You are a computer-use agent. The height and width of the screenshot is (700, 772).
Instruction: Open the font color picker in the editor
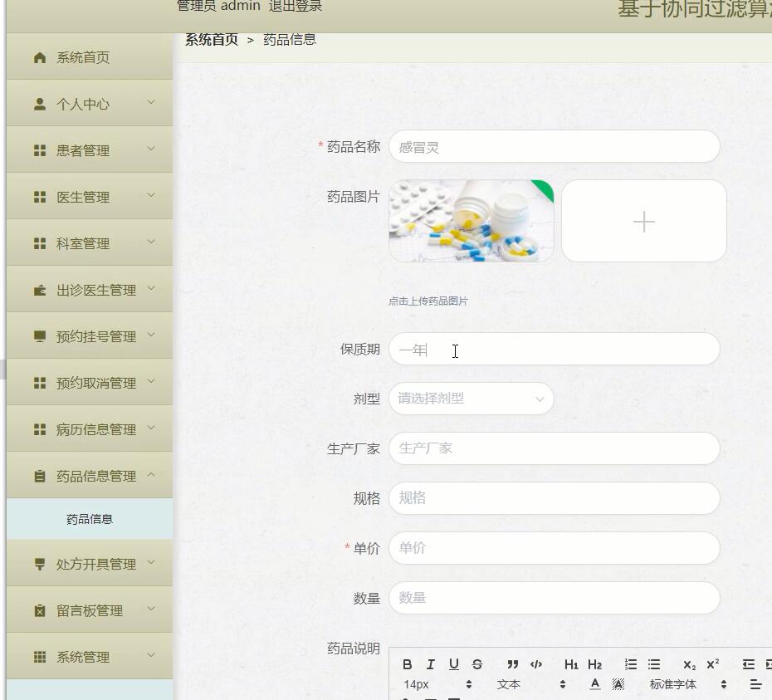click(596, 683)
